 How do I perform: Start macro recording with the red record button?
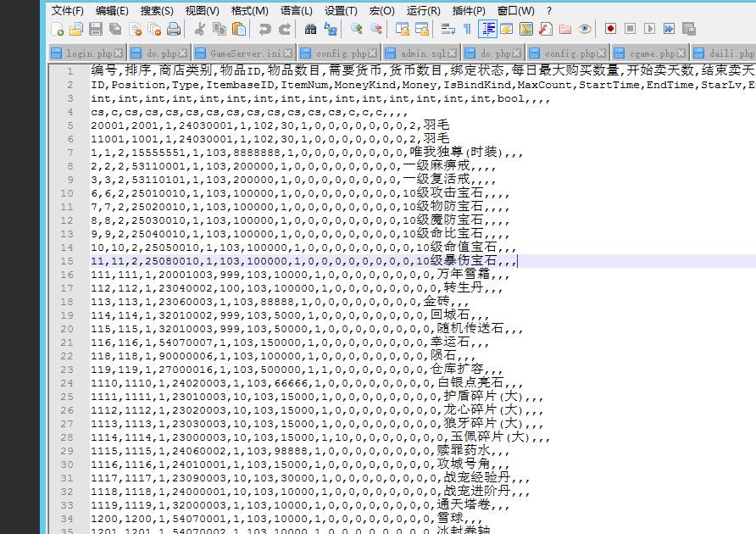(x=610, y=30)
